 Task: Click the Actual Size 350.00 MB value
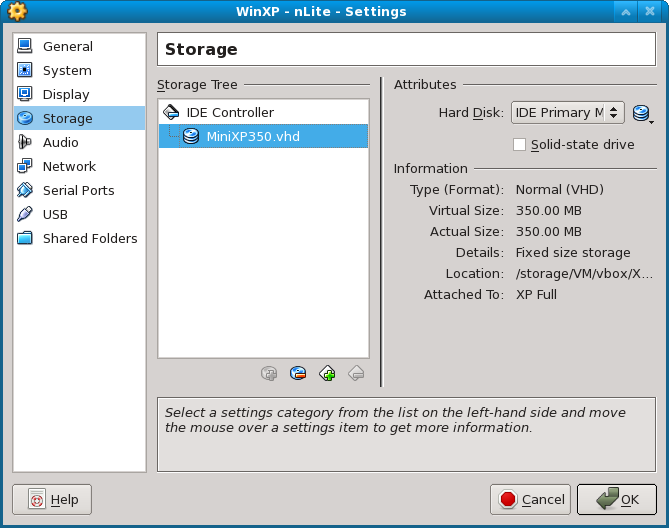(x=549, y=232)
